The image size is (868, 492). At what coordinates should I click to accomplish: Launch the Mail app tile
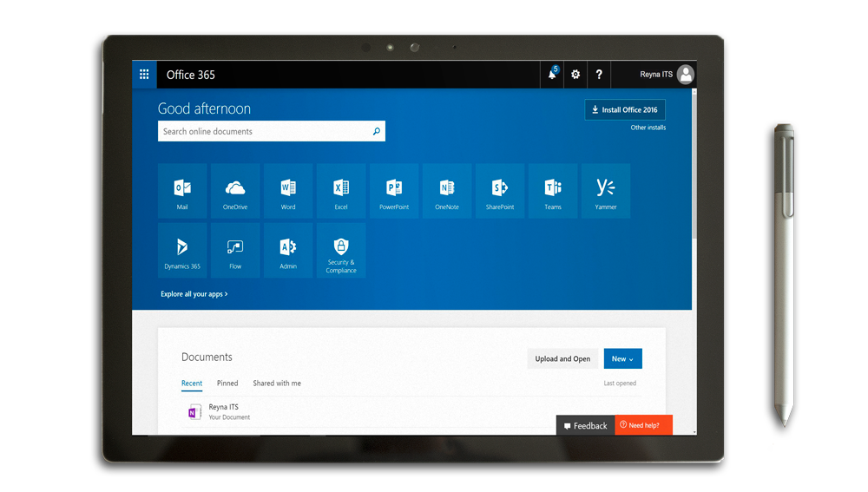pyautogui.click(x=182, y=191)
